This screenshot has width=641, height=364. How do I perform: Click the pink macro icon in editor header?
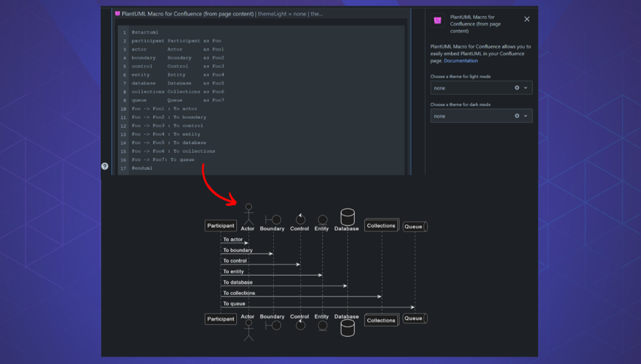pyautogui.click(x=118, y=14)
